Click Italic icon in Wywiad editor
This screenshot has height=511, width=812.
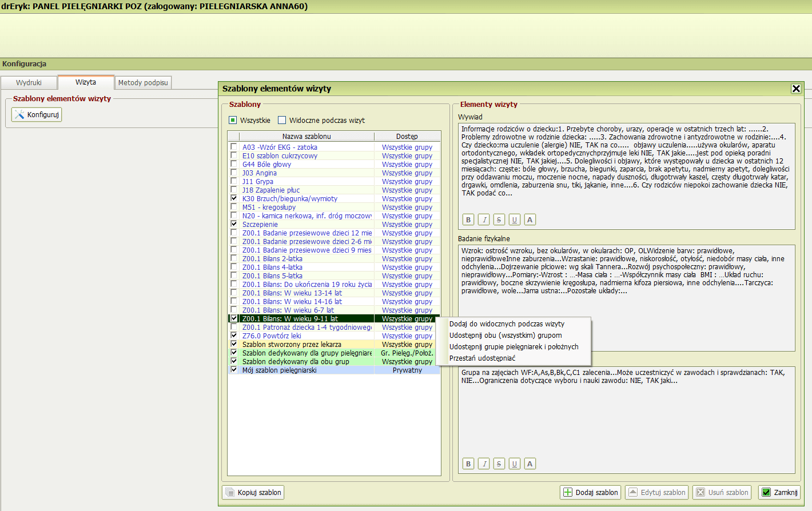[484, 219]
